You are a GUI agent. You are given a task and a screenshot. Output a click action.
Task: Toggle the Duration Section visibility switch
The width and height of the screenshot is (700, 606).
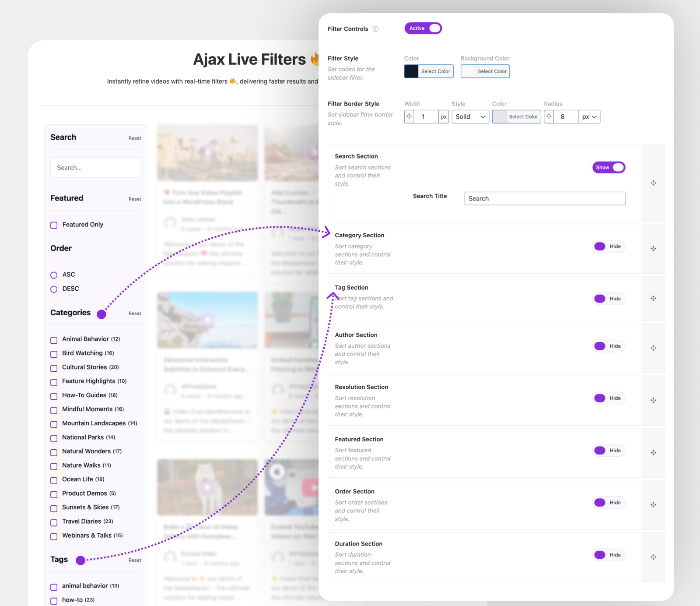609,555
